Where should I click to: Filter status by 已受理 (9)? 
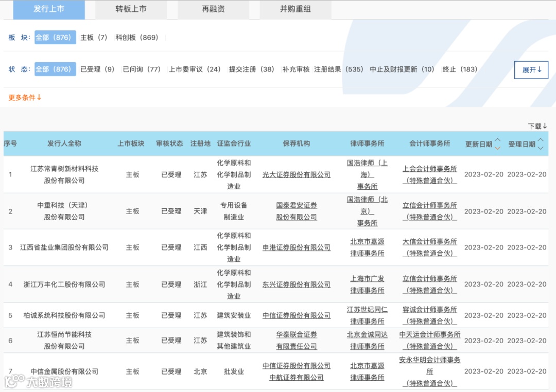tap(97, 69)
